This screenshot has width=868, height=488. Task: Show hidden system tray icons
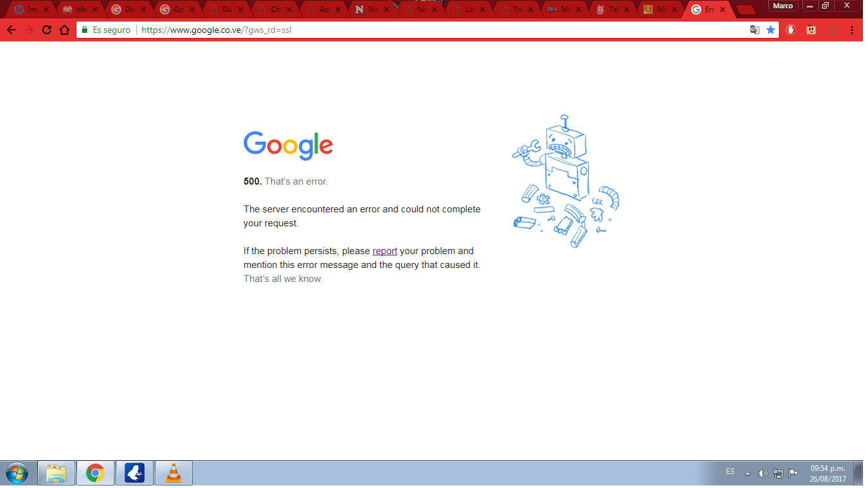point(748,473)
